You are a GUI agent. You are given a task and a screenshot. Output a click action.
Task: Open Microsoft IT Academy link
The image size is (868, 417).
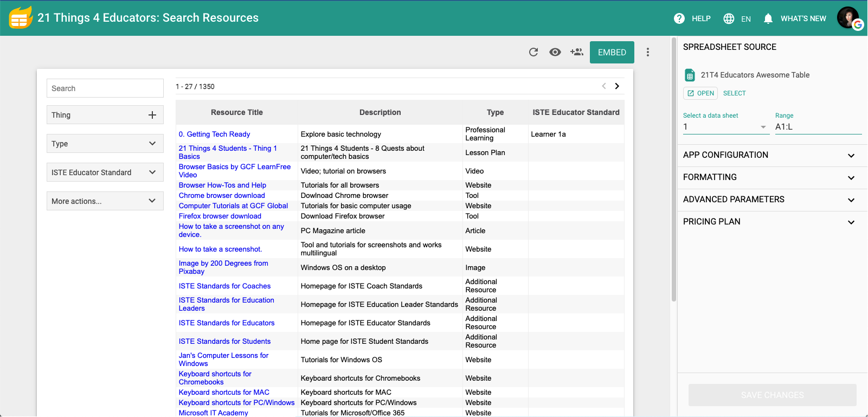(x=214, y=413)
